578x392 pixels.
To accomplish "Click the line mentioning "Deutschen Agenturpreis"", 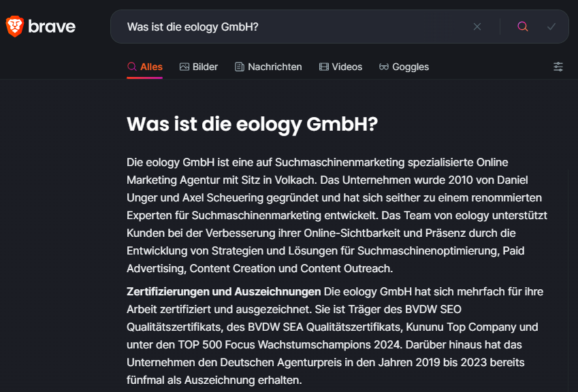I will tap(325, 362).
